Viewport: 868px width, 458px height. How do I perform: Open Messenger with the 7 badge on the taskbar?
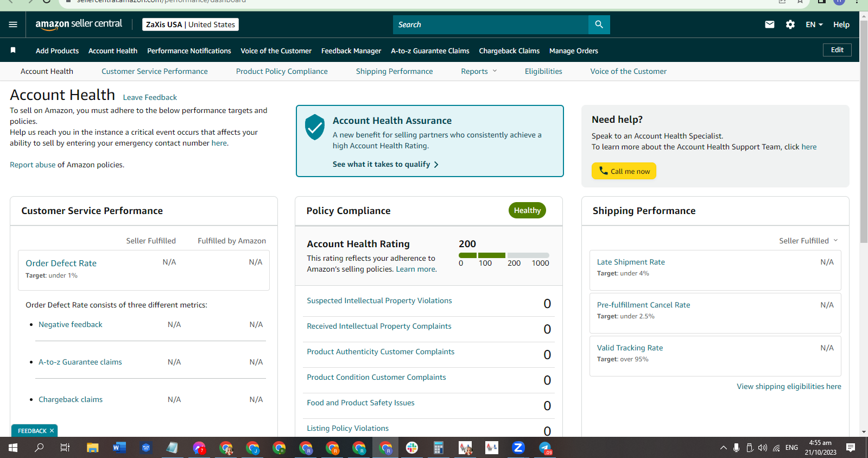pyautogui.click(x=199, y=448)
